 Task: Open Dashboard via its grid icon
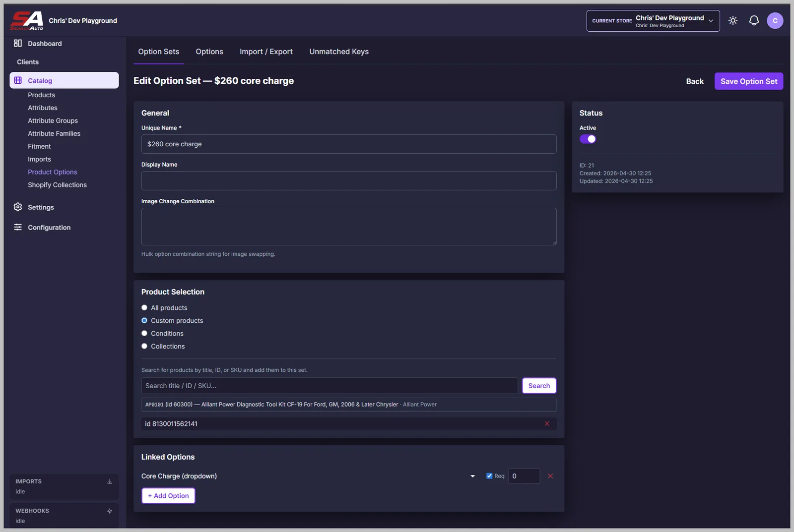(18, 43)
